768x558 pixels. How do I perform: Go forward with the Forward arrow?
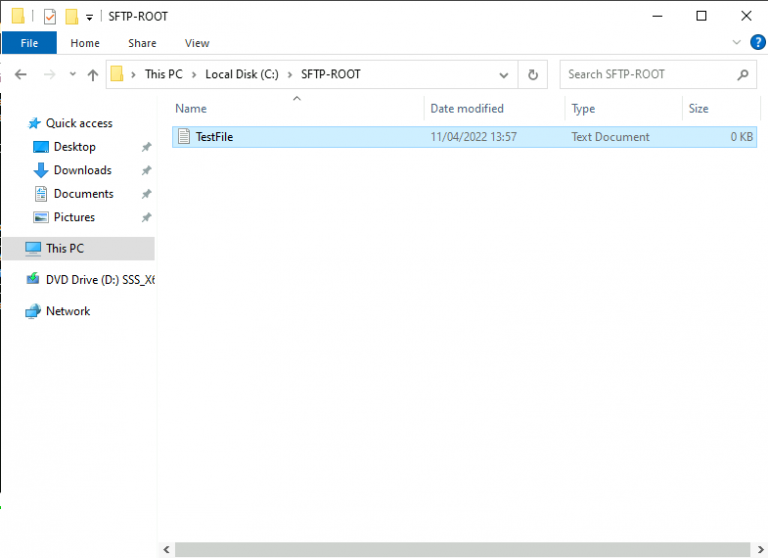(49, 74)
